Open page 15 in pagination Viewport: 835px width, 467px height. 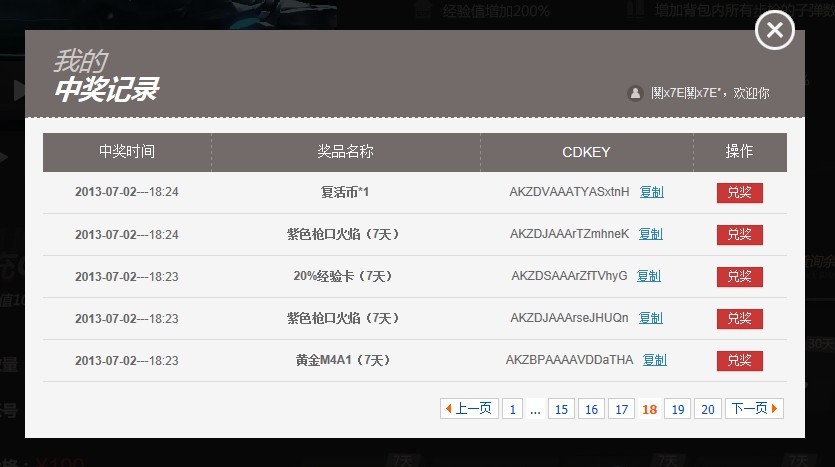point(561,408)
